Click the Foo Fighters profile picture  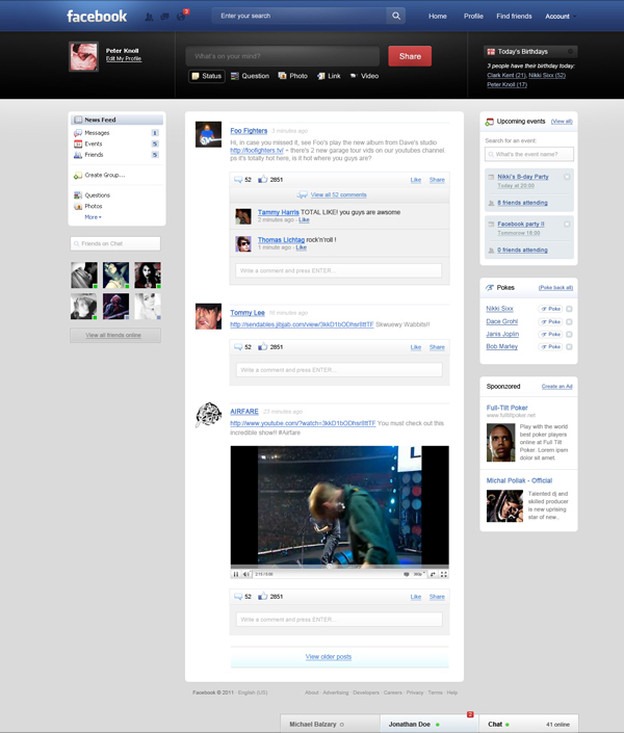(208, 135)
